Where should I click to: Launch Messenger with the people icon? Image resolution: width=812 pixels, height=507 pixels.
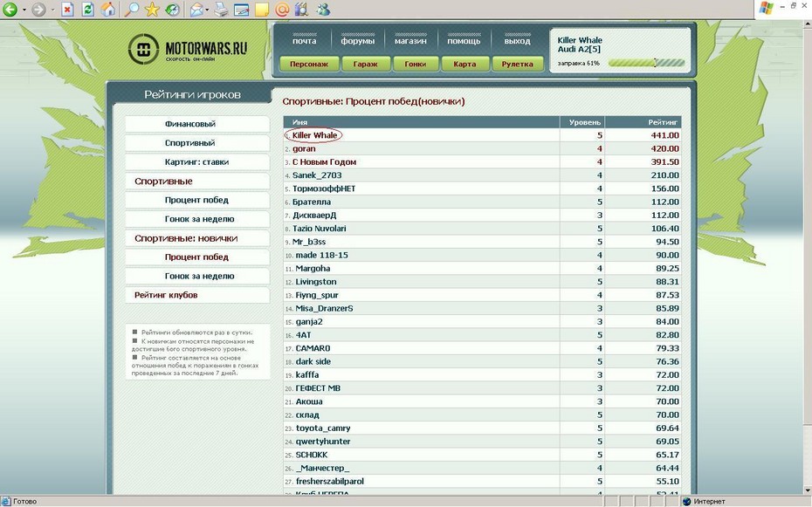click(x=324, y=10)
